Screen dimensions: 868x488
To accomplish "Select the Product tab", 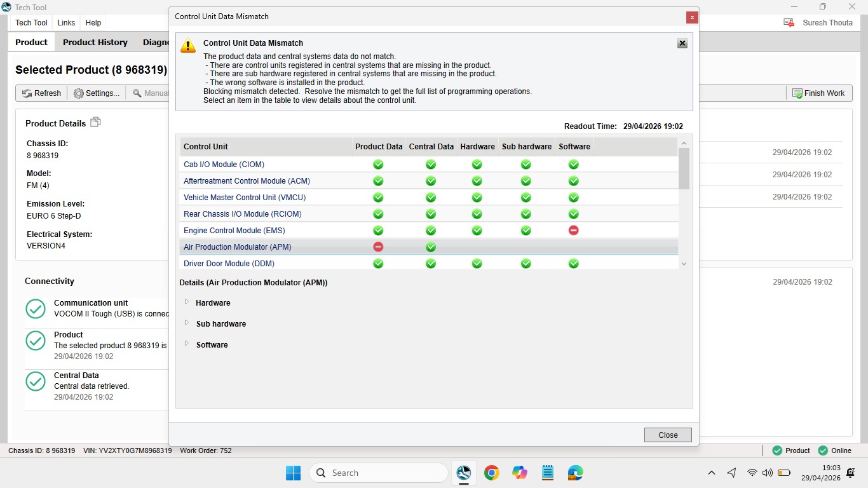I will tap(31, 42).
